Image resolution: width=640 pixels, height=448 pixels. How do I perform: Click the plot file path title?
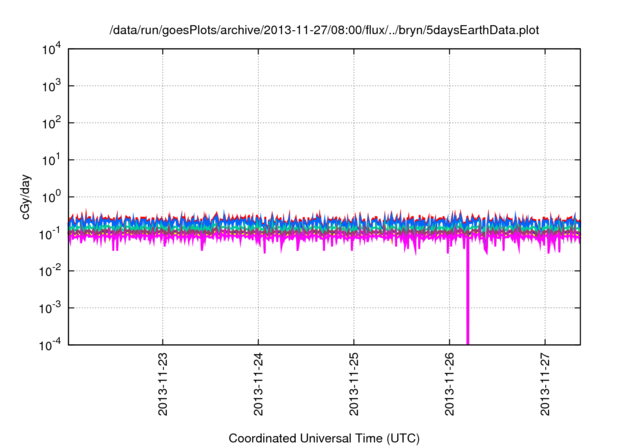(324, 30)
